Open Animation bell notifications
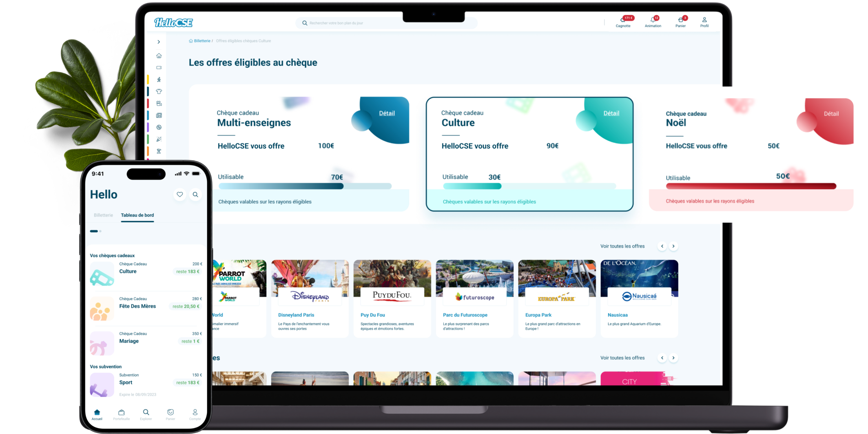This screenshot has width=868, height=434. [x=653, y=21]
